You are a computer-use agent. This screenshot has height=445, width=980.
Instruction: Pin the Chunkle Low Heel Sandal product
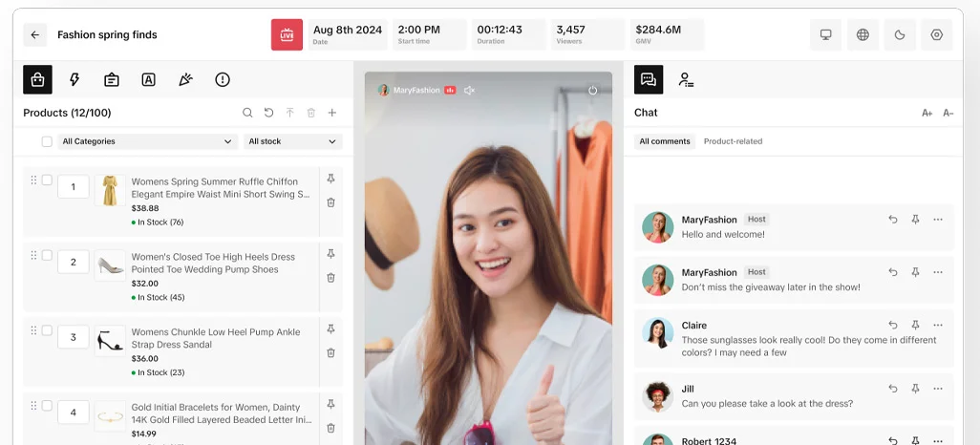tap(331, 328)
